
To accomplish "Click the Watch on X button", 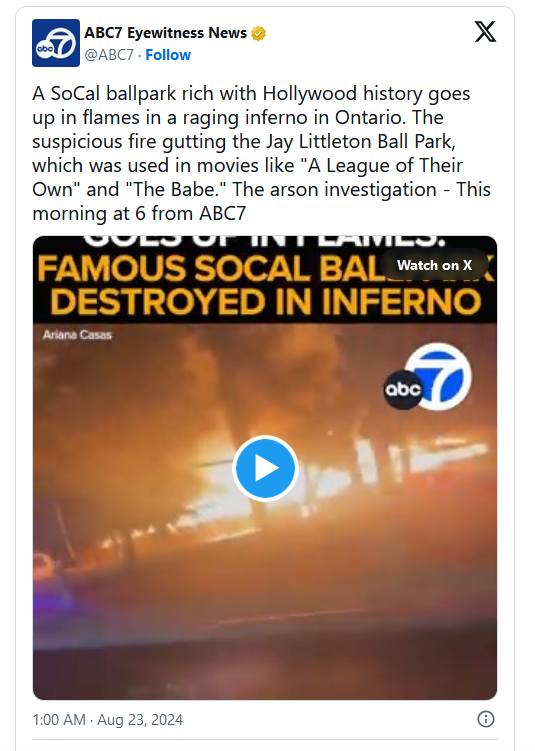I will point(434,265).
